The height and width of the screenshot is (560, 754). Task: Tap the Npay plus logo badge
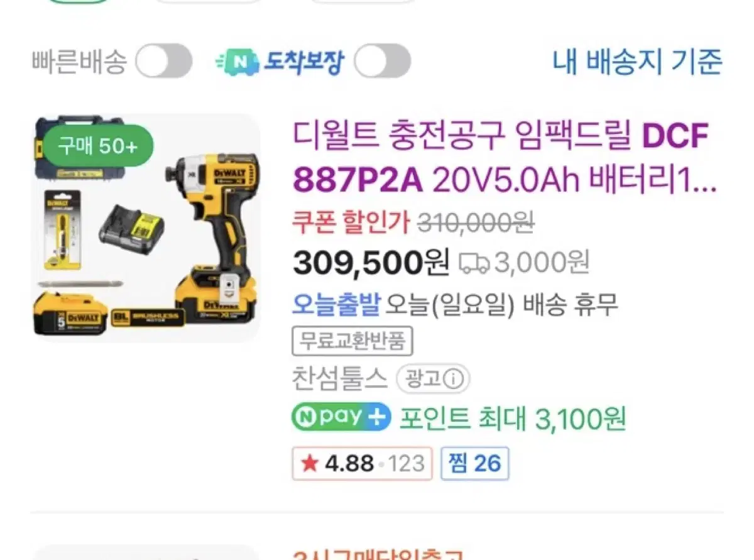coord(341,417)
